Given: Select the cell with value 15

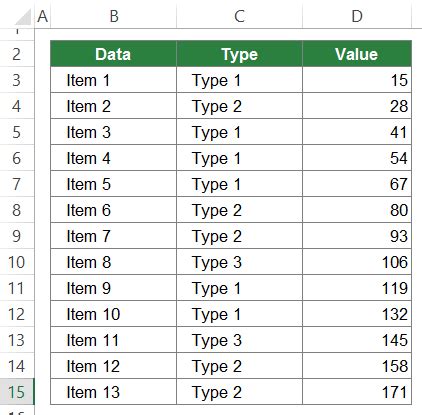Looking at the screenshot, I should point(357,80).
